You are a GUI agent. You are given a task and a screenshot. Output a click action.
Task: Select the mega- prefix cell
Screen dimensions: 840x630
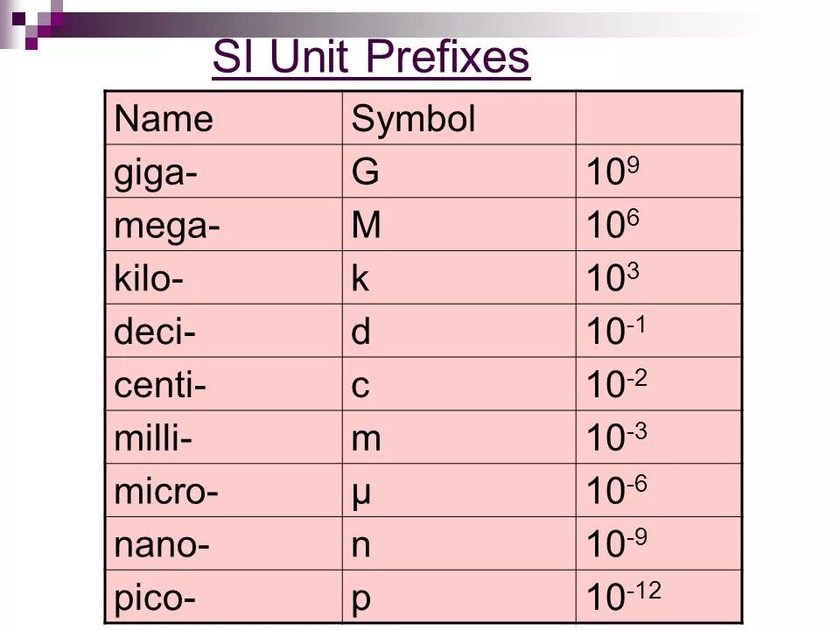pyautogui.click(x=223, y=224)
